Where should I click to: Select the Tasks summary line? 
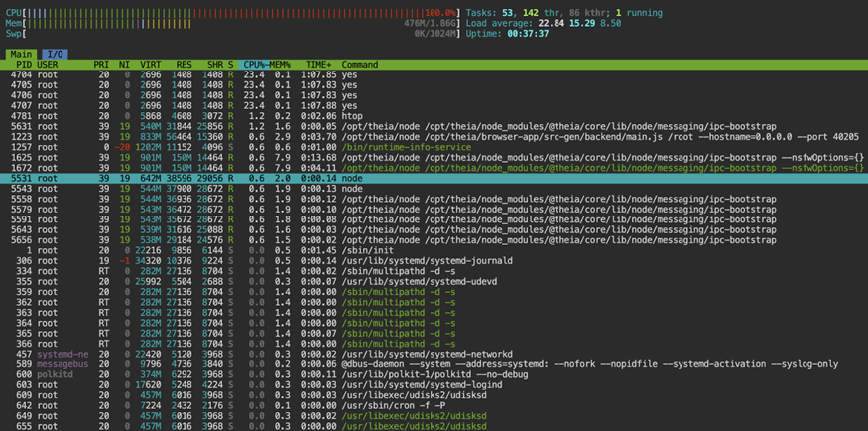tap(564, 13)
